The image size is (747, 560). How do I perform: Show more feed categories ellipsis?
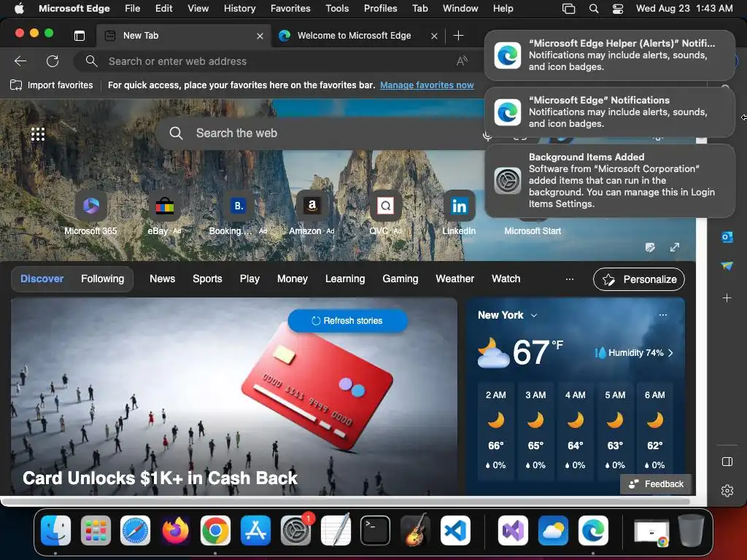(569, 279)
